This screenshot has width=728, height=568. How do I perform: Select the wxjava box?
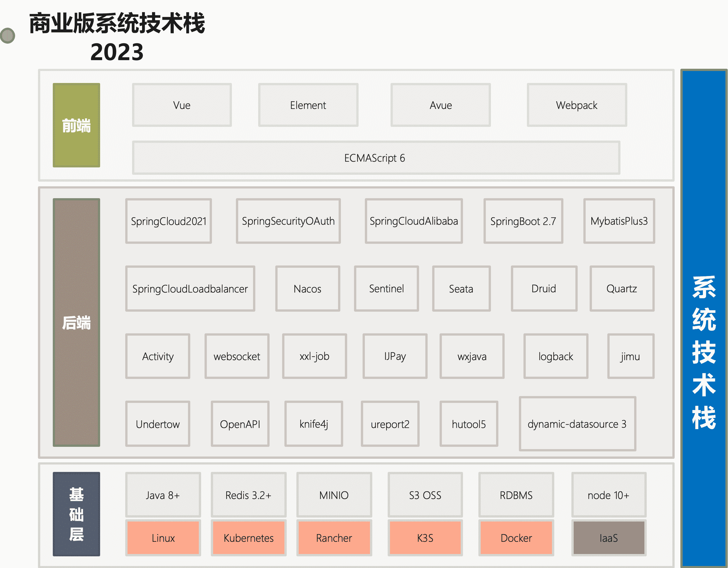pos(472,356)
